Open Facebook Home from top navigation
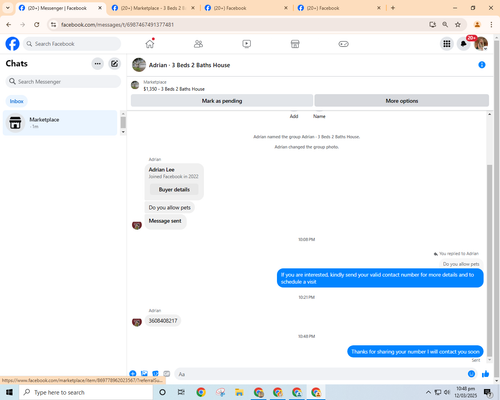Image resolution: width=500 pixels, height=400 pixels. 150,44
